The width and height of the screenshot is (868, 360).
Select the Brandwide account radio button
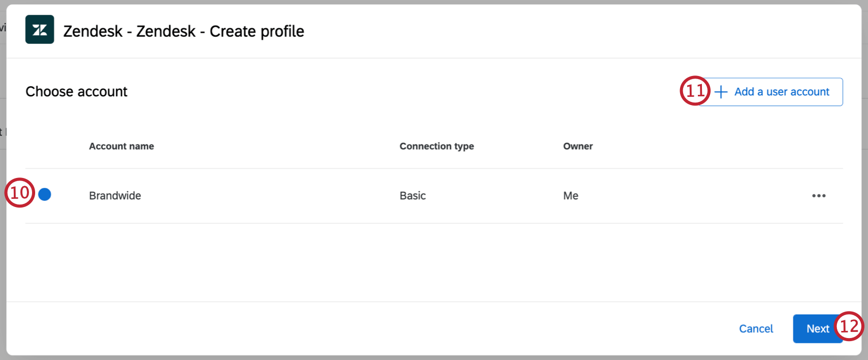(45, 194)
